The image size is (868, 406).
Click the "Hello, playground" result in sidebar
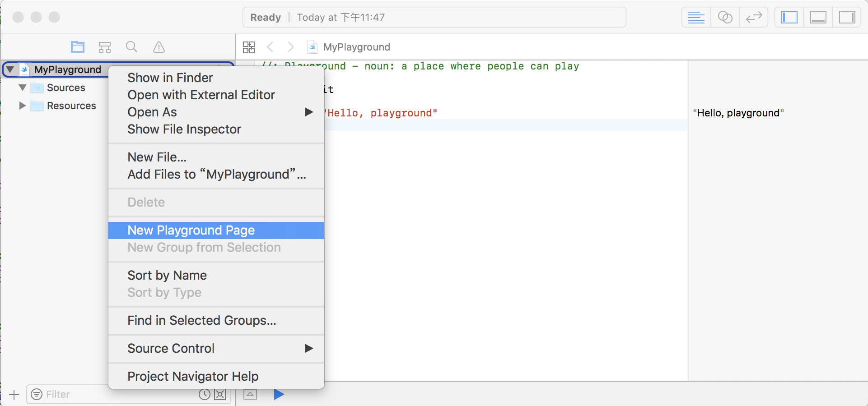coord(738,113)
